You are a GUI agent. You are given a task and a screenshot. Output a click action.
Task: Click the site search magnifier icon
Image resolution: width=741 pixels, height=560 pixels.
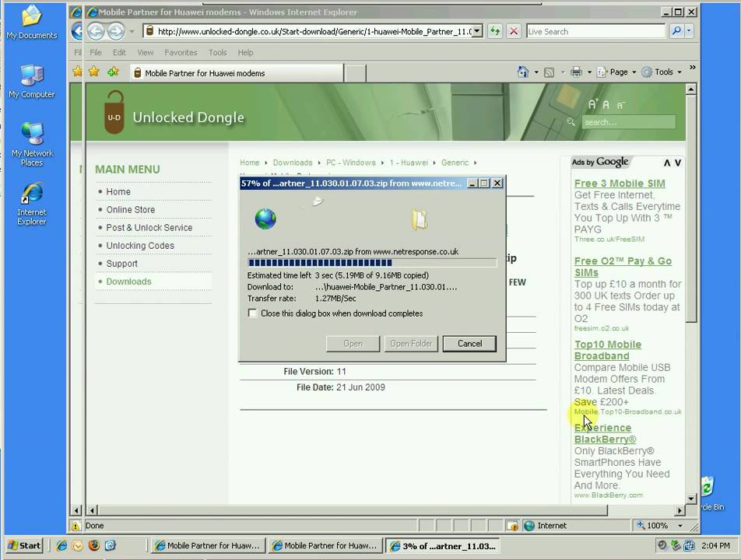pos(571,122)
